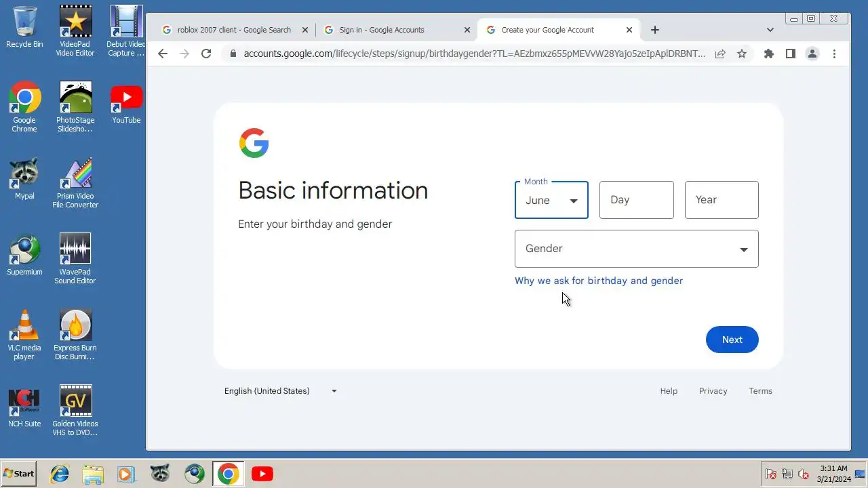Open Supermium desktop icon
This screenshot has height=488, width=868.
pyautogui.click(x=24, y=255)
